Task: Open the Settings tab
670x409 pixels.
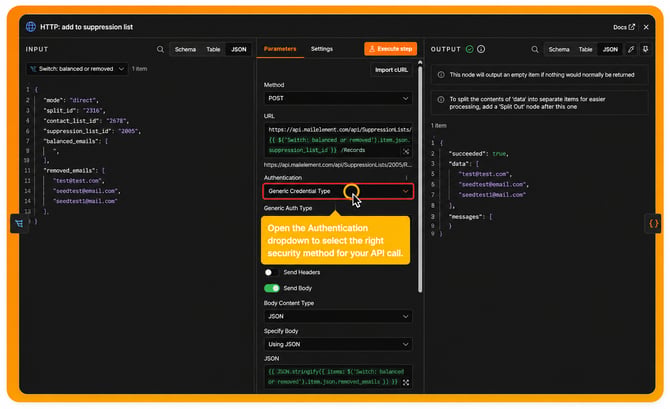Action: (x=322, y=49)
